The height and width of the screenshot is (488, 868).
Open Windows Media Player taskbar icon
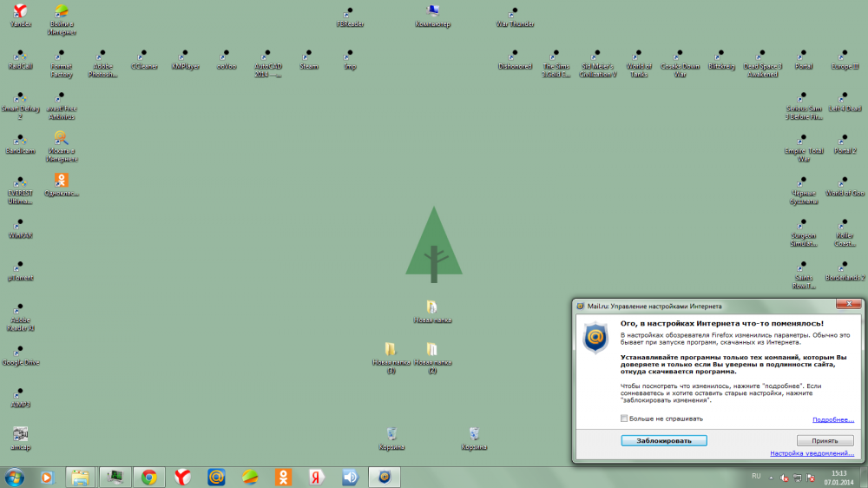tap(47, 477)
